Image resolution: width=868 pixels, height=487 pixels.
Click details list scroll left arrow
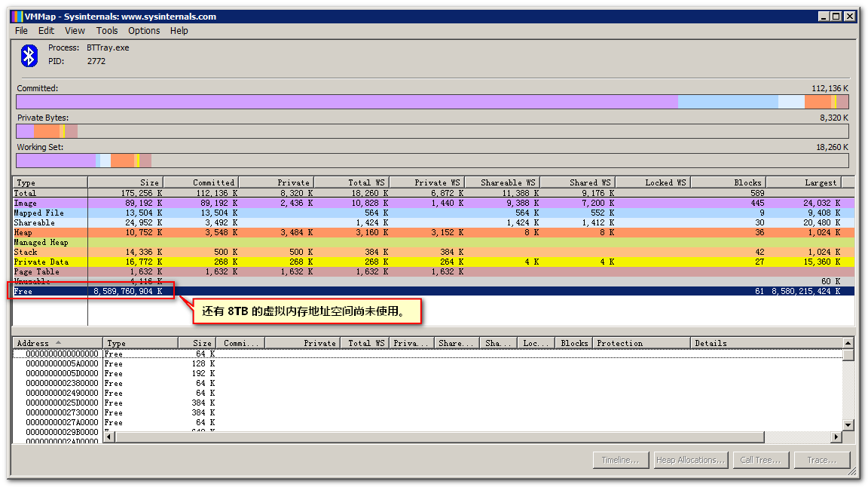tap(109, 437)
